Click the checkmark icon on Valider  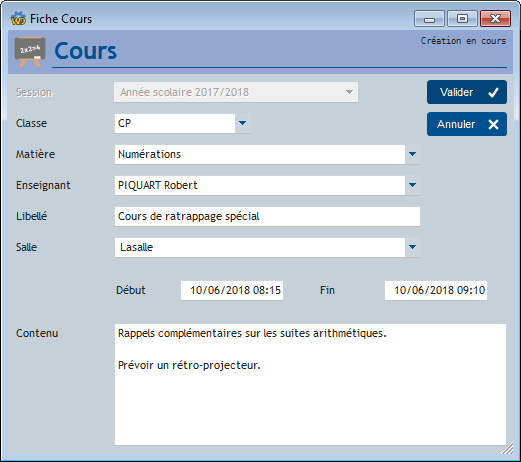493,92
